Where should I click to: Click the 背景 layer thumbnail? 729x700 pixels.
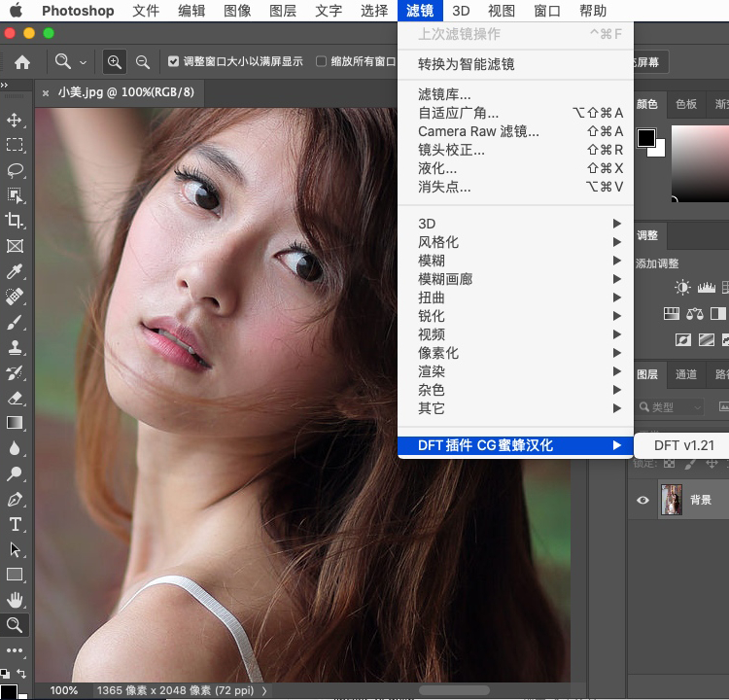pyautogui.click(x=672, y=500)
